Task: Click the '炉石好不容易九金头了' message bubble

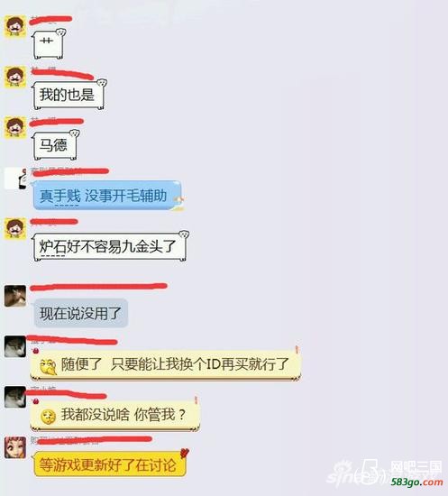Action: click(x=110, y=246)
